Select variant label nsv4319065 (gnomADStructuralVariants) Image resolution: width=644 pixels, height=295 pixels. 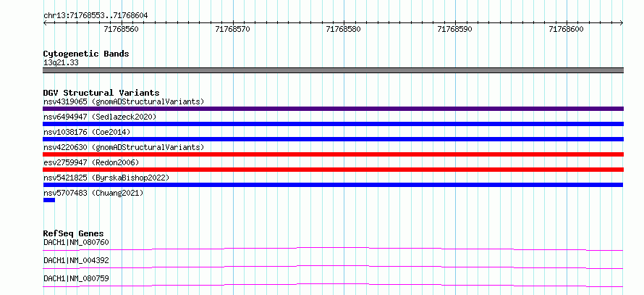coord(124,101)
